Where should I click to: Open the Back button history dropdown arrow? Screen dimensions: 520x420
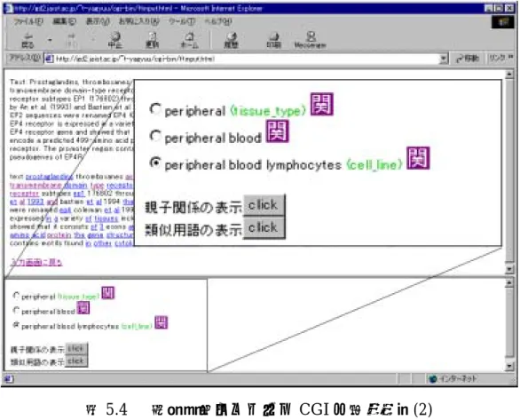[x=50, y=40]
